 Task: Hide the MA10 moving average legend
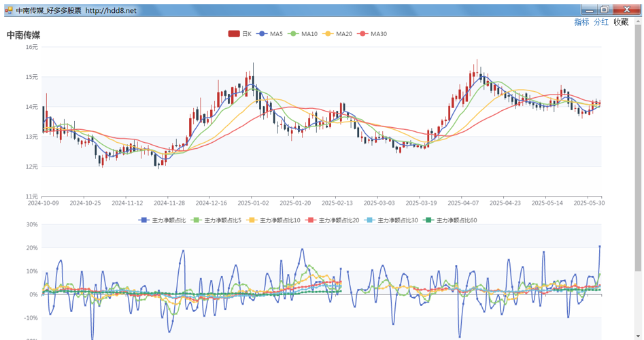tap(303, 34)
